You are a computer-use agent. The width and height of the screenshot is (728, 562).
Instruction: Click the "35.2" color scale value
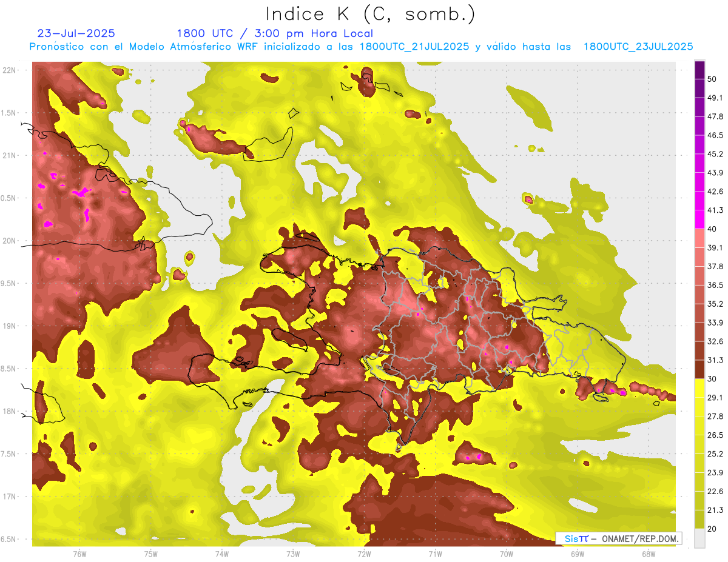tap(715, 304)
